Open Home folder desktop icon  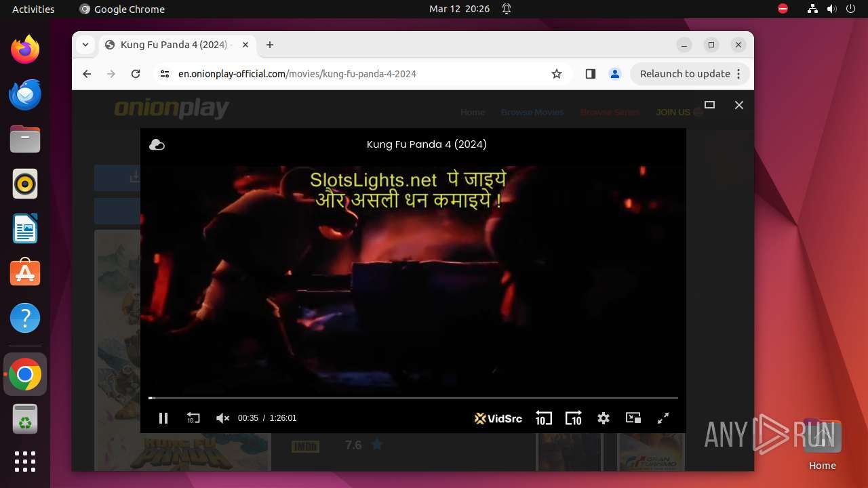pyautogui.click(x=822, y=445)
